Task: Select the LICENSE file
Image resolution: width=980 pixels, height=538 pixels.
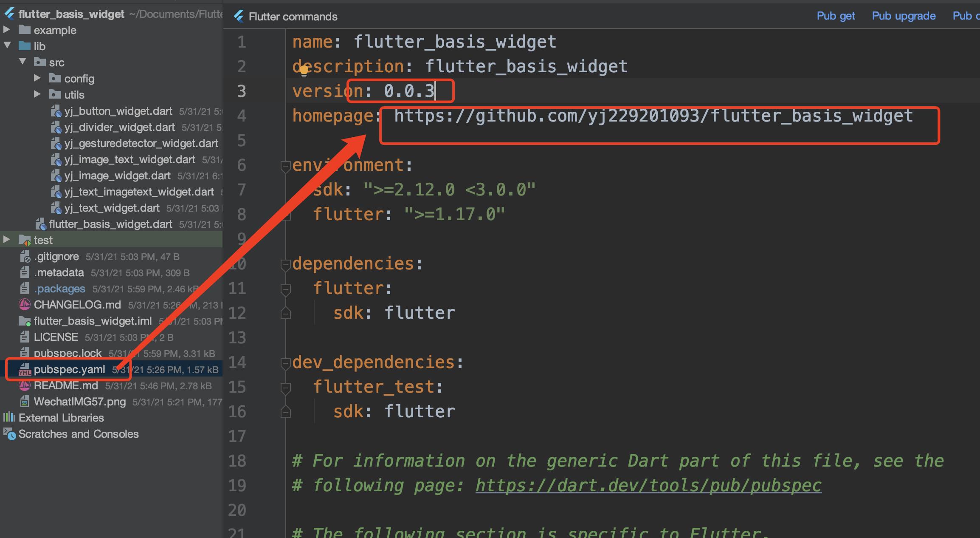Action: tap(56, 337)
